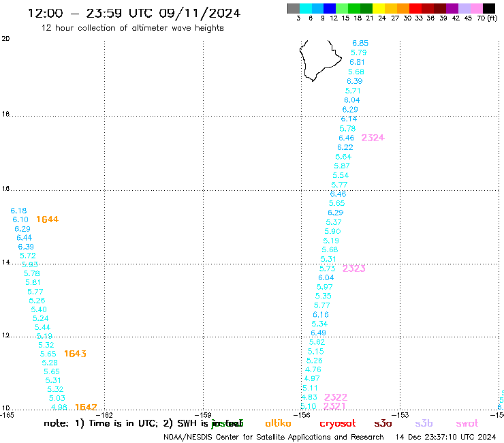504x443 pixels.
Task: Select the wave height value 6.14
Action: (349, 119)
